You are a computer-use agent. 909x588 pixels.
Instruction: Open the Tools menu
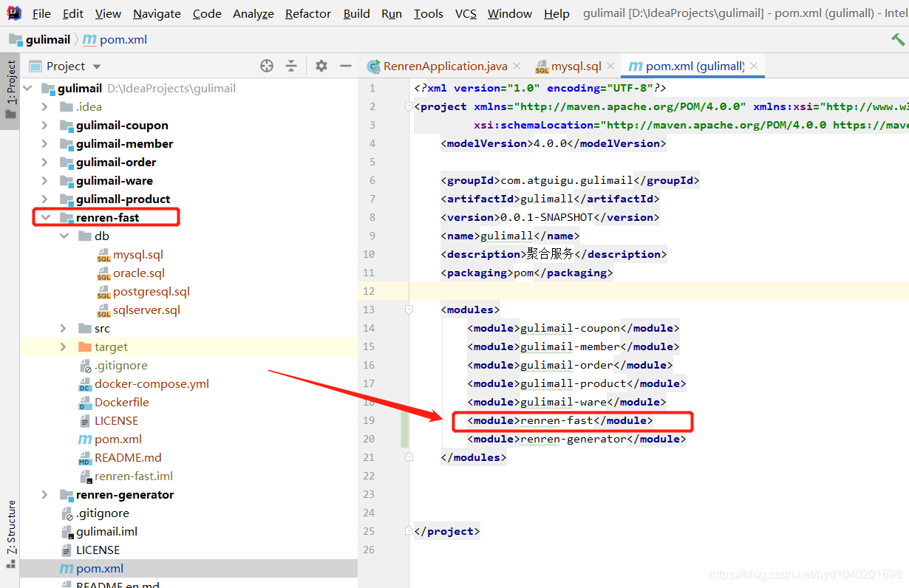pyautogui.click(x=429, y=13)
